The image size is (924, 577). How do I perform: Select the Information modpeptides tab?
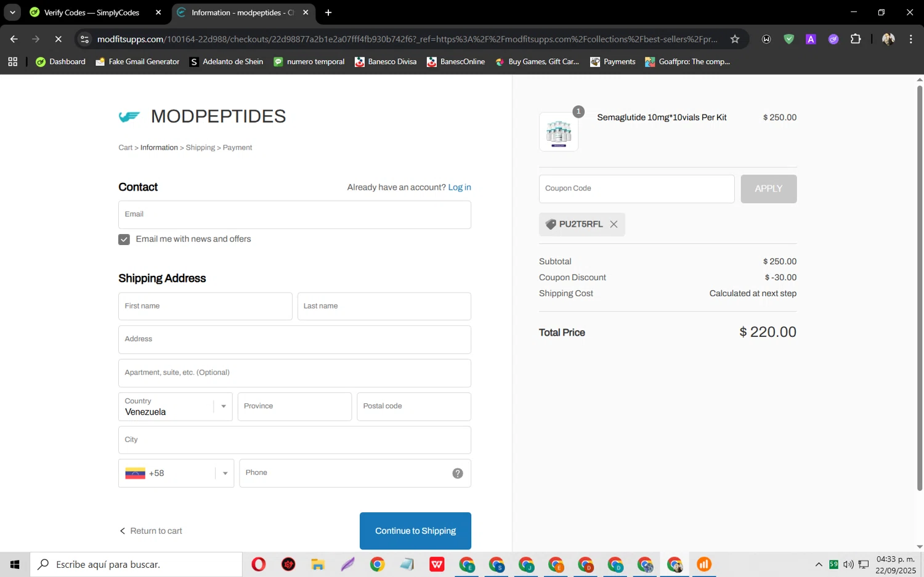coord(243,12)
